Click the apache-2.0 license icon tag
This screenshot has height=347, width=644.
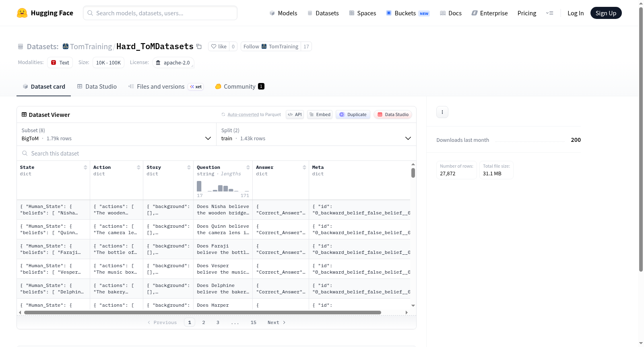[x=173, y=62]
